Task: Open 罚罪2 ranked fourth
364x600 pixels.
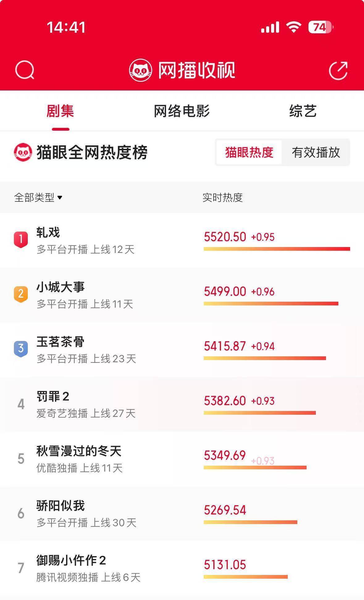Action: point(53,397)
